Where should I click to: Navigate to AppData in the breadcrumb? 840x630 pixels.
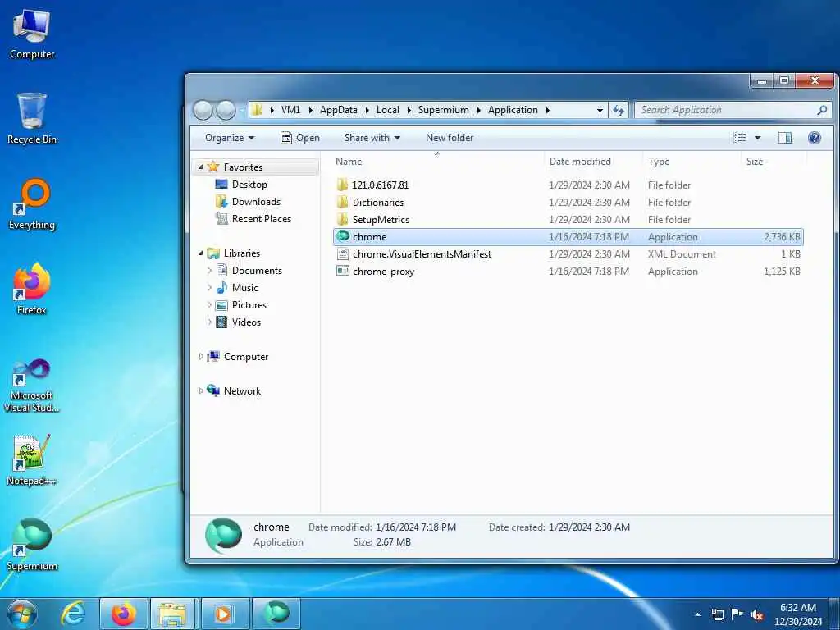[x=339, y=110]
